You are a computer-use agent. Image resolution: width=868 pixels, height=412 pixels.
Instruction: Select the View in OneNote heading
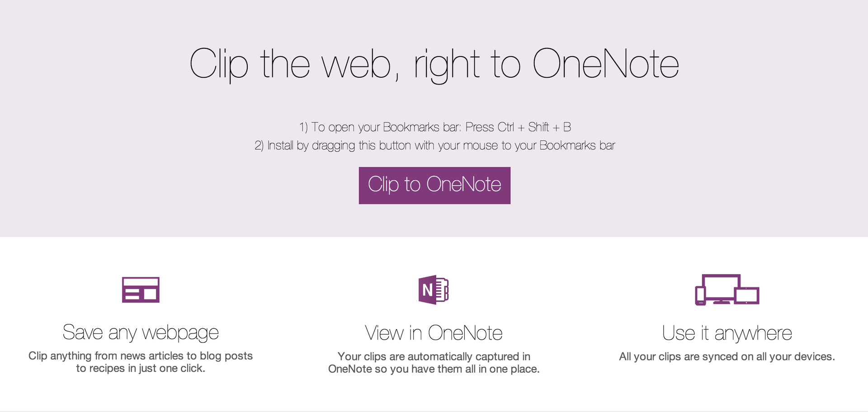434,333
